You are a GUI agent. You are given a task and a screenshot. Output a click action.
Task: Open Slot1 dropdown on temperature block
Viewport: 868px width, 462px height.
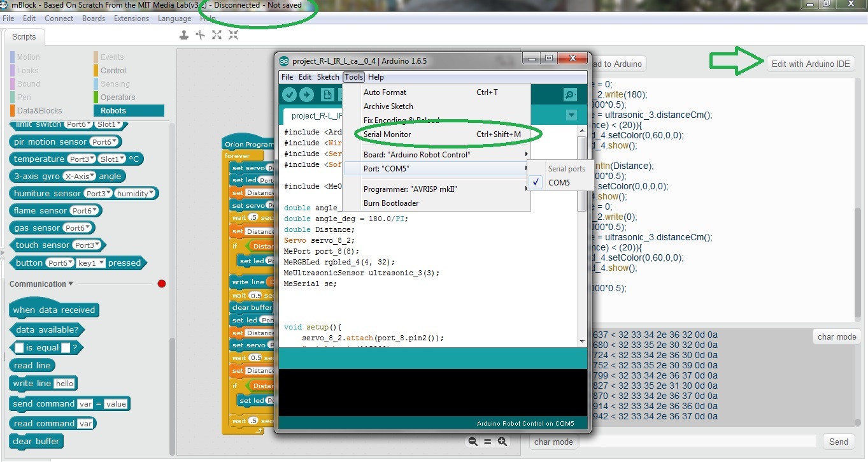click(111, 159)
